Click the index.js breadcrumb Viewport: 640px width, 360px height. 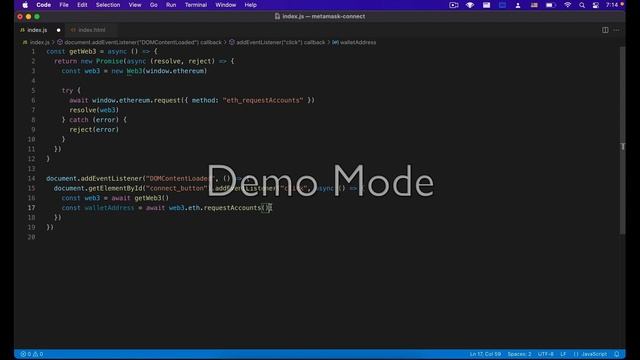36,42
